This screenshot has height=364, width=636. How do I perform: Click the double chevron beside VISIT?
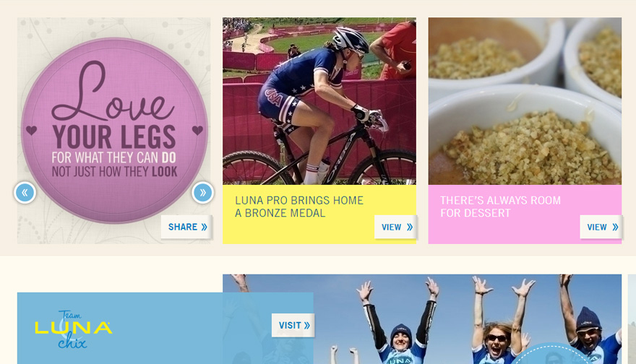pos(307,326)
